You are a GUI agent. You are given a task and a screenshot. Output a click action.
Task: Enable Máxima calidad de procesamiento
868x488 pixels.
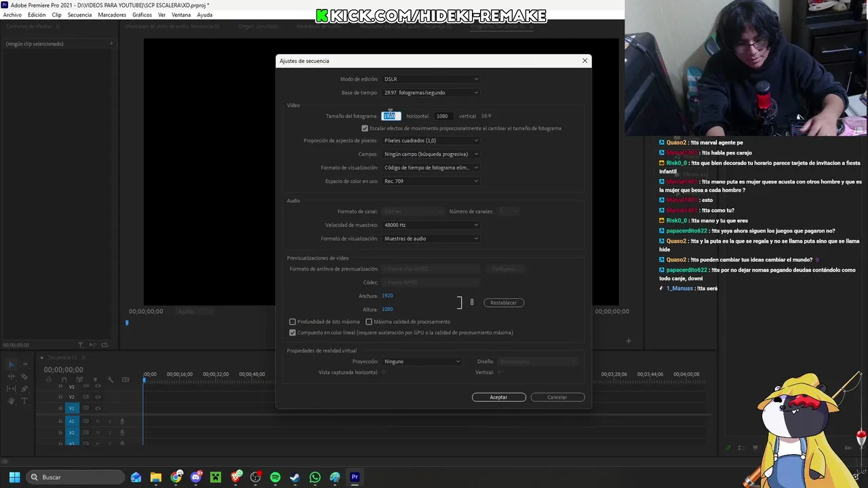[x=369, y=322]
